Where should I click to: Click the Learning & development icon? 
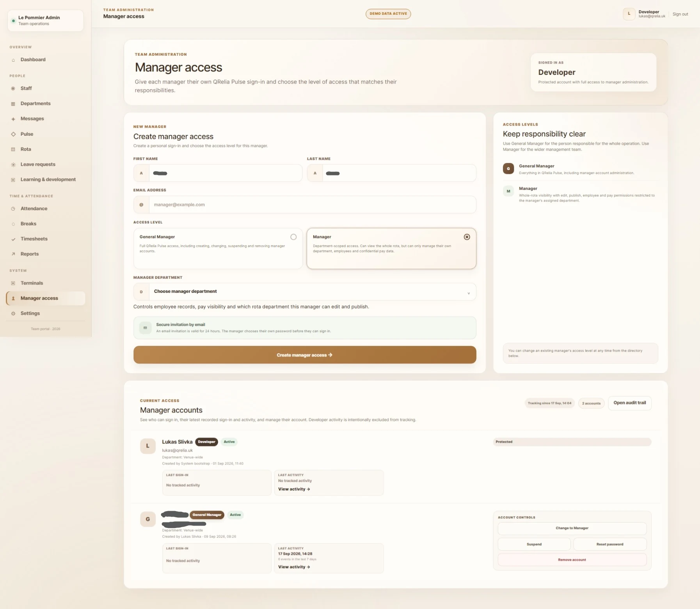tap(13, 180)
